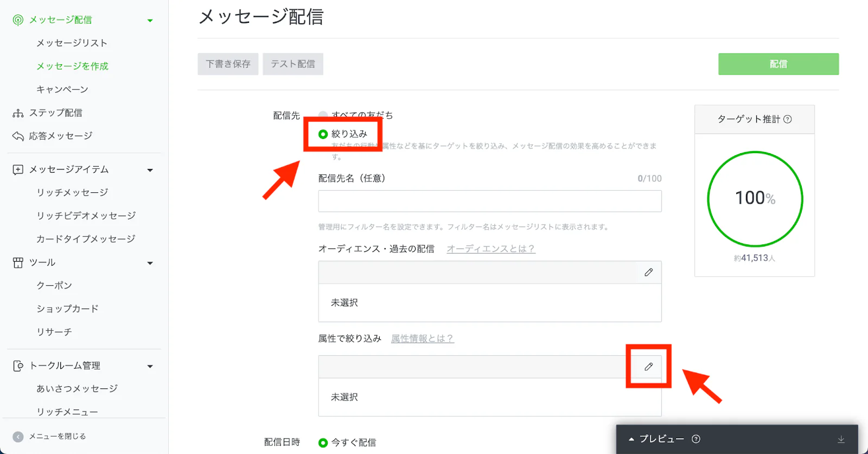868x454 pixels.
Task: Click the download icon in preview bar
Action: pos(841,439)
